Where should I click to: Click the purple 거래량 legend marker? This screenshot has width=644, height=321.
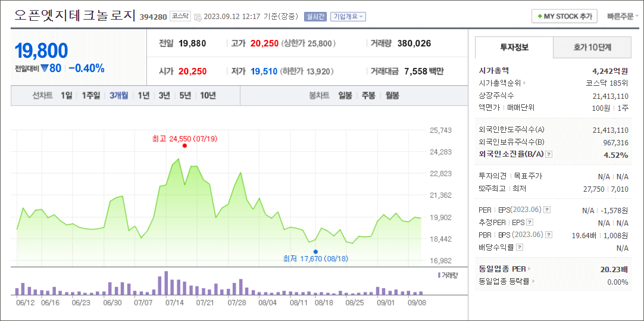point(439,275)
